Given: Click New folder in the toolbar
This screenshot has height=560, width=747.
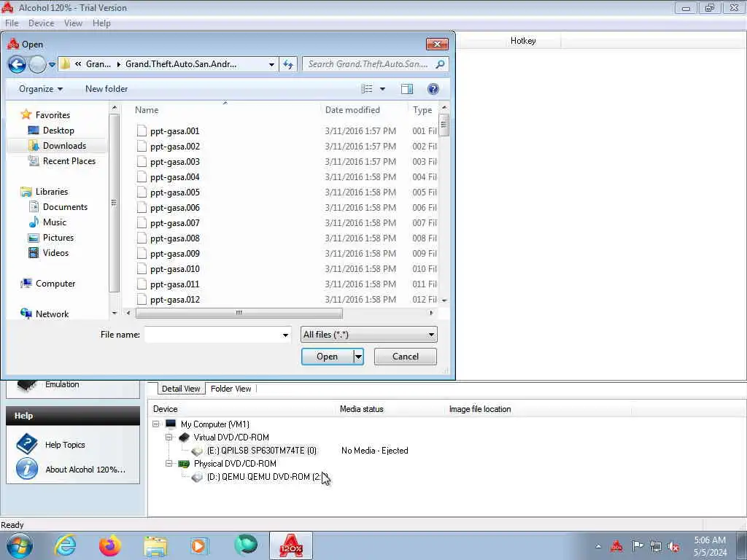Looking at the screenshot, I should pyautogui.click(x=107, y=89).
